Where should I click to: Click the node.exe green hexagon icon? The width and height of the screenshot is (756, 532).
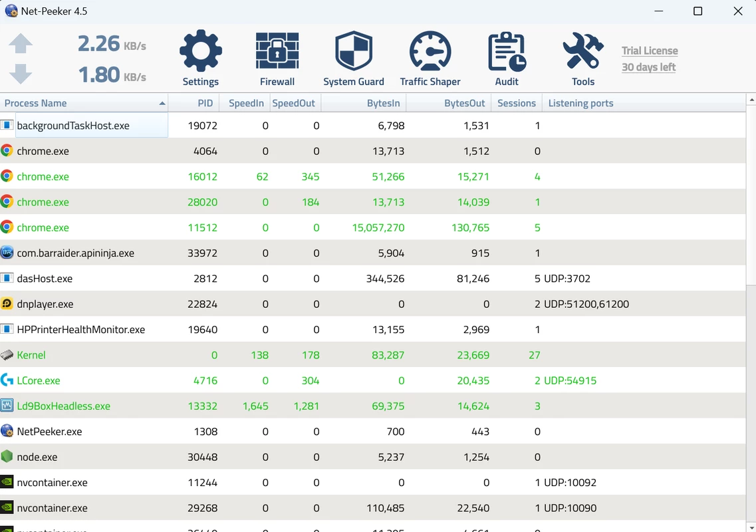[7, 456]
